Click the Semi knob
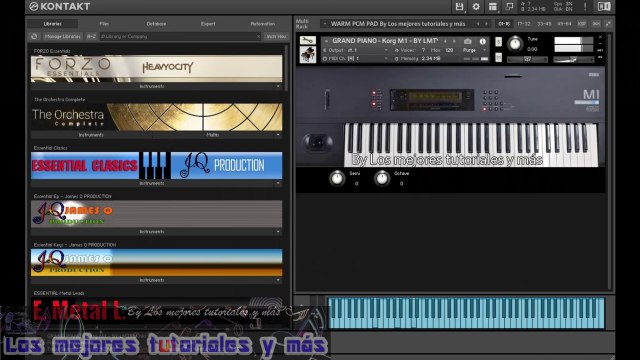The width and height of the screenshot is (640, 360). coord(337,178)
